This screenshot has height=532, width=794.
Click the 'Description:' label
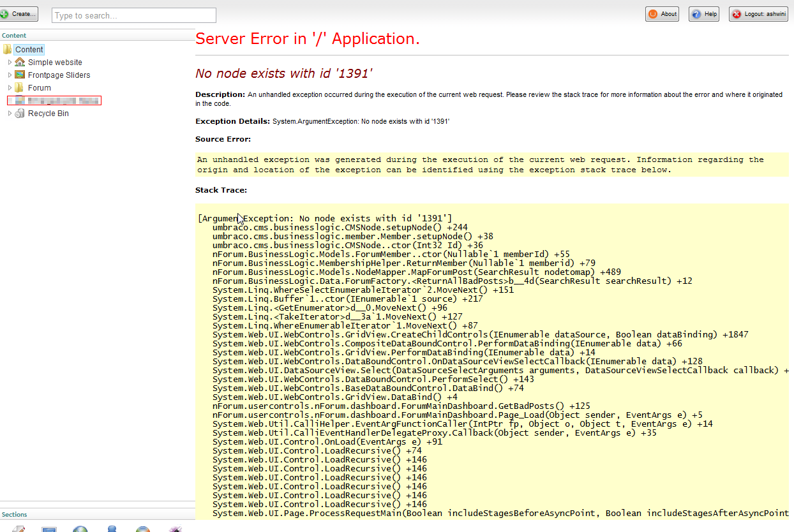220,94
